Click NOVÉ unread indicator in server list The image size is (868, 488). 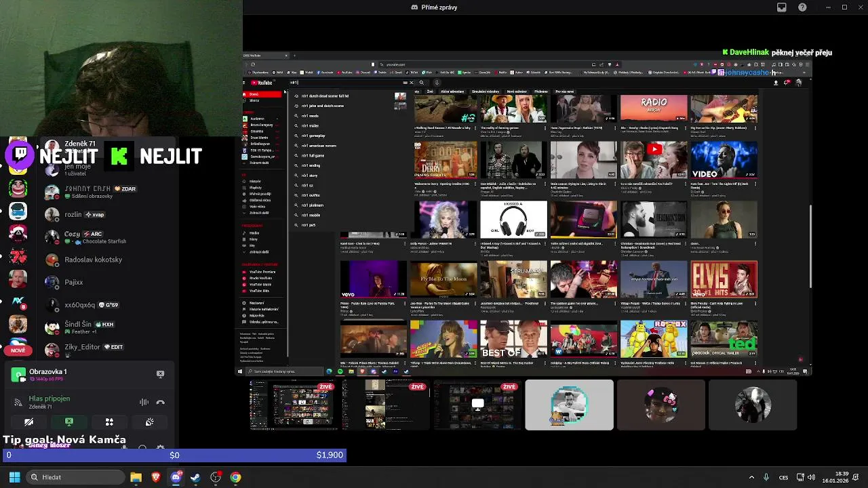tap(18, 350)
